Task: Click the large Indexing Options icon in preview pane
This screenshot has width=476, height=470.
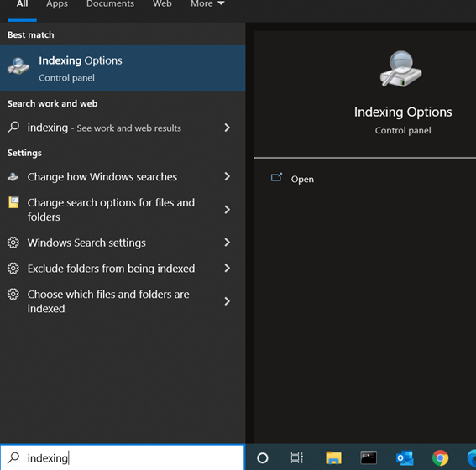Action: [x=400, y=69]
